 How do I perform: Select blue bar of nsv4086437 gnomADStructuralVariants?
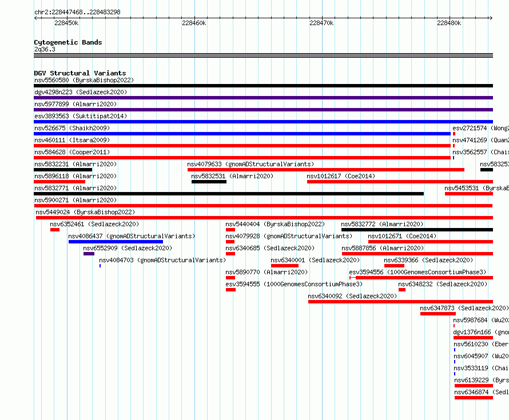tap(116, 242)
